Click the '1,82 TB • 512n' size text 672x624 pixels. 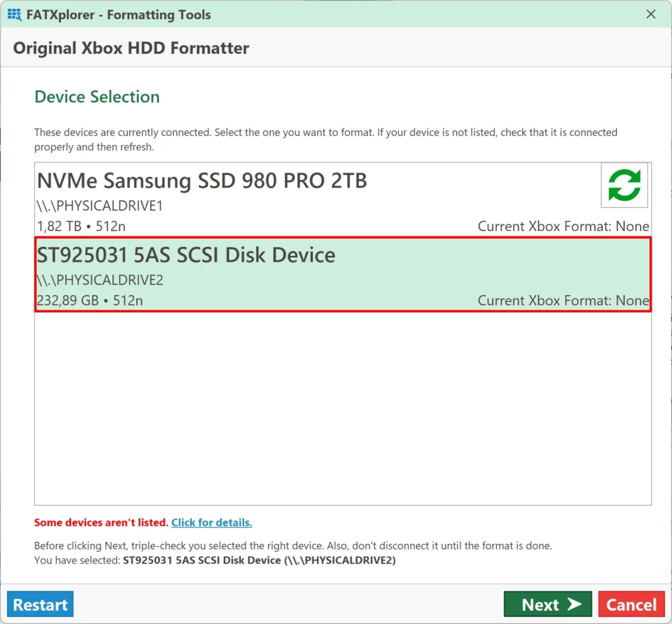81,226
